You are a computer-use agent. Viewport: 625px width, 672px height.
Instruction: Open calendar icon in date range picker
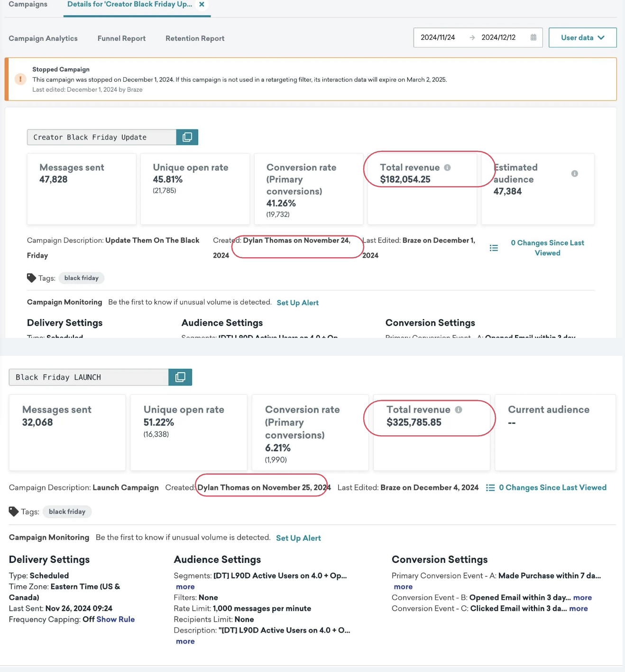tap(533, 37)
